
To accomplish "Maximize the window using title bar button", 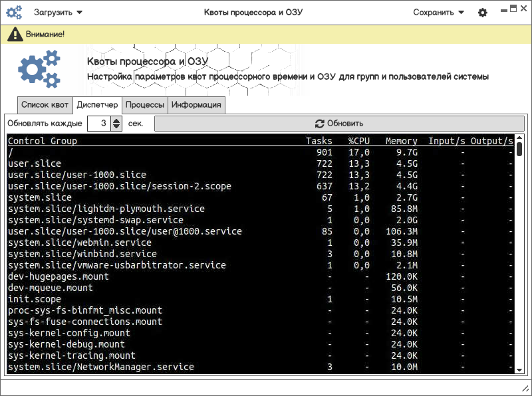I will (513, 9).
